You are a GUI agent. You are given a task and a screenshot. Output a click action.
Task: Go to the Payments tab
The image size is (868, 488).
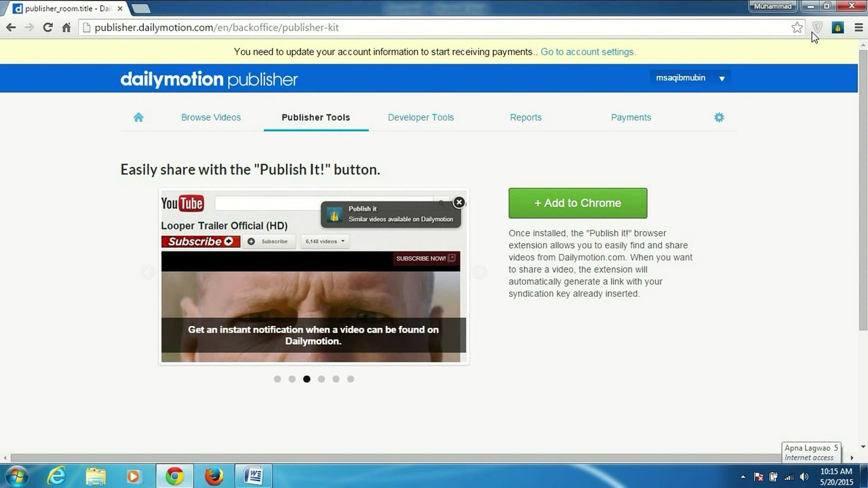click(631, 117)
